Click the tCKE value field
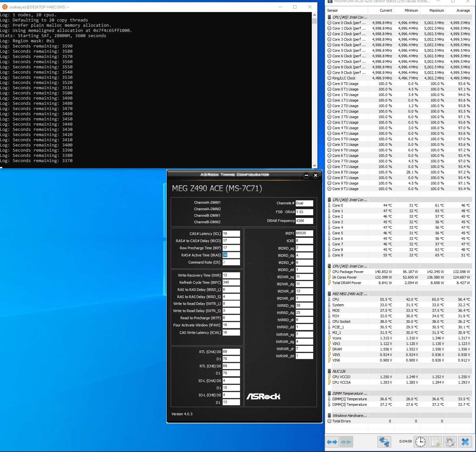 pyautogui.click(x=304, y=241)
